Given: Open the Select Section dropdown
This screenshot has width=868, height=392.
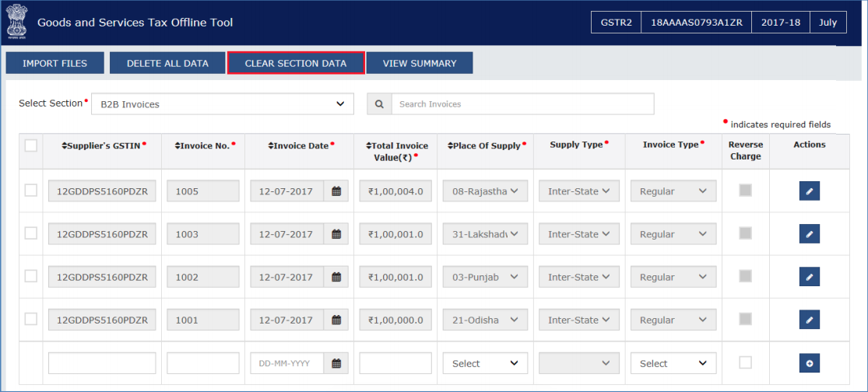Looking at the screenshot, I should (x=223, y=104).
